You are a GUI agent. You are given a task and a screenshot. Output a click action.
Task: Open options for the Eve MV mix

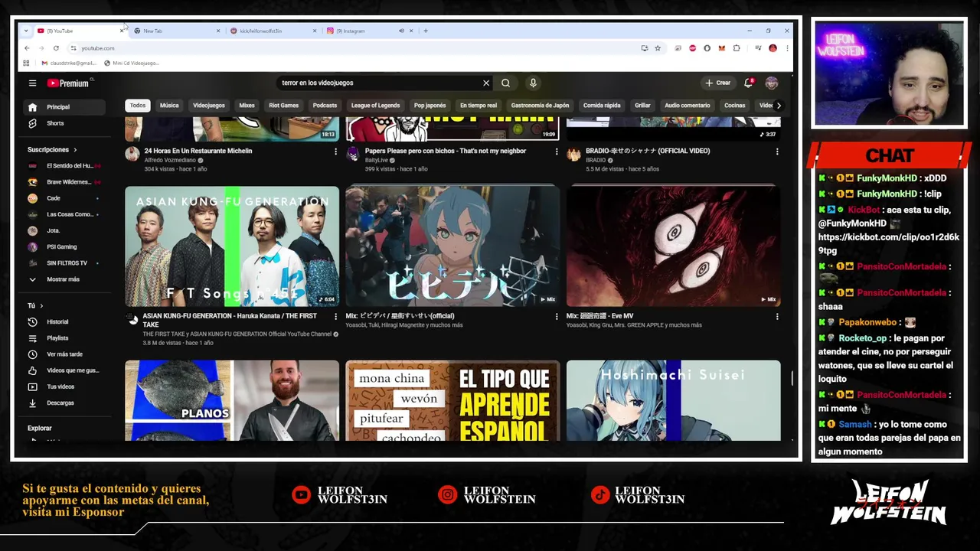point(777,316)
